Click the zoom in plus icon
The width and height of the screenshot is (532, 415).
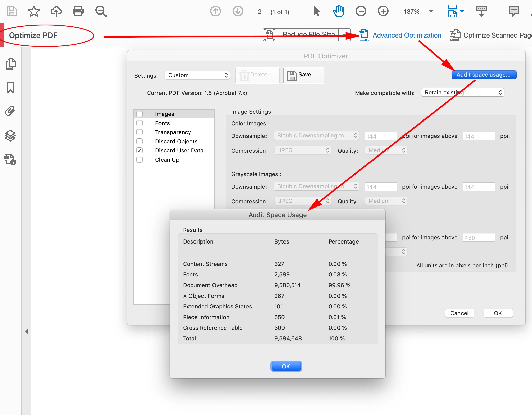tap(383, 11)
